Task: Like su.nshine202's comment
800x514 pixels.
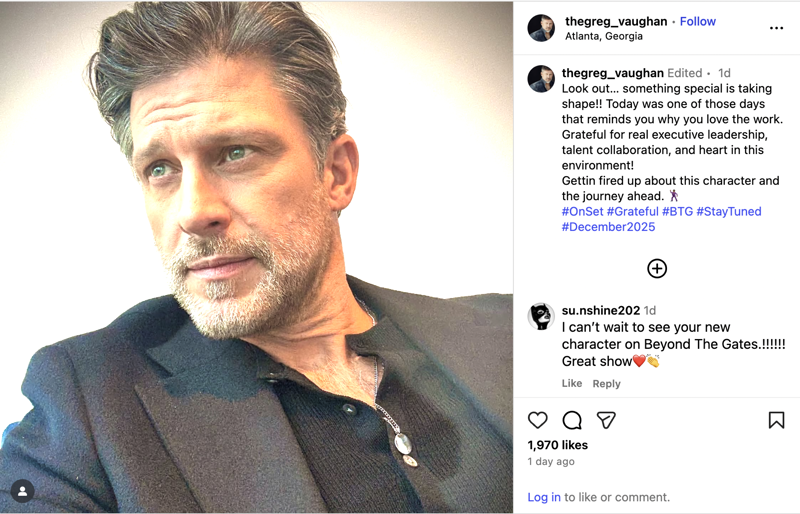Action: pos(572,383)
